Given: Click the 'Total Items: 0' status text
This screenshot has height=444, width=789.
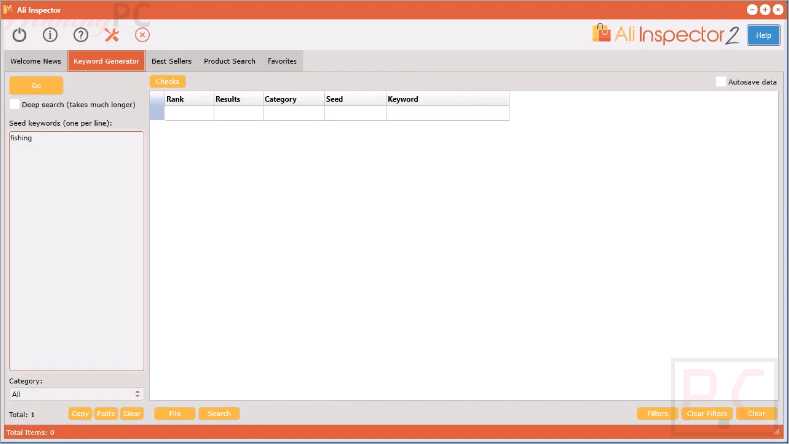Looking at the screenshot, I should coord(30,432).
